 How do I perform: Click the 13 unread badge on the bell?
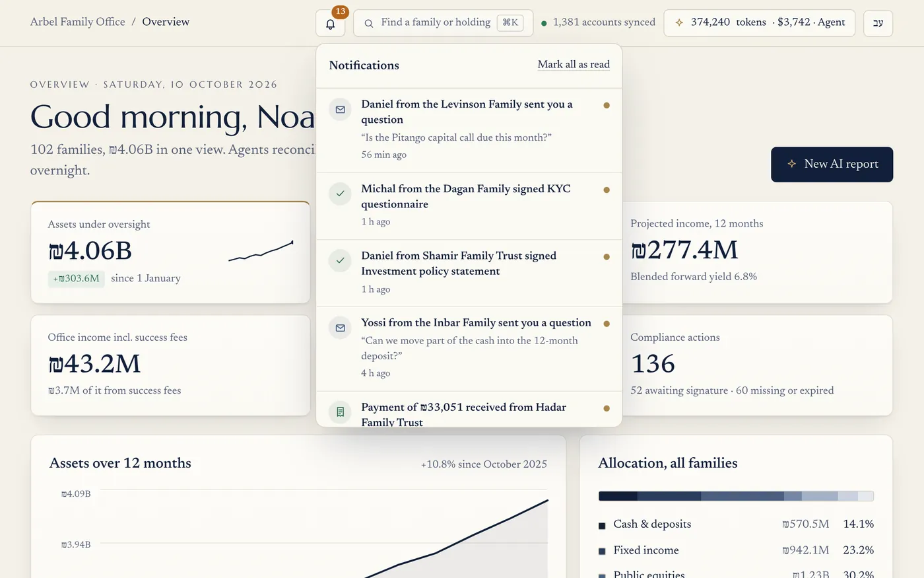coord(341,11)
